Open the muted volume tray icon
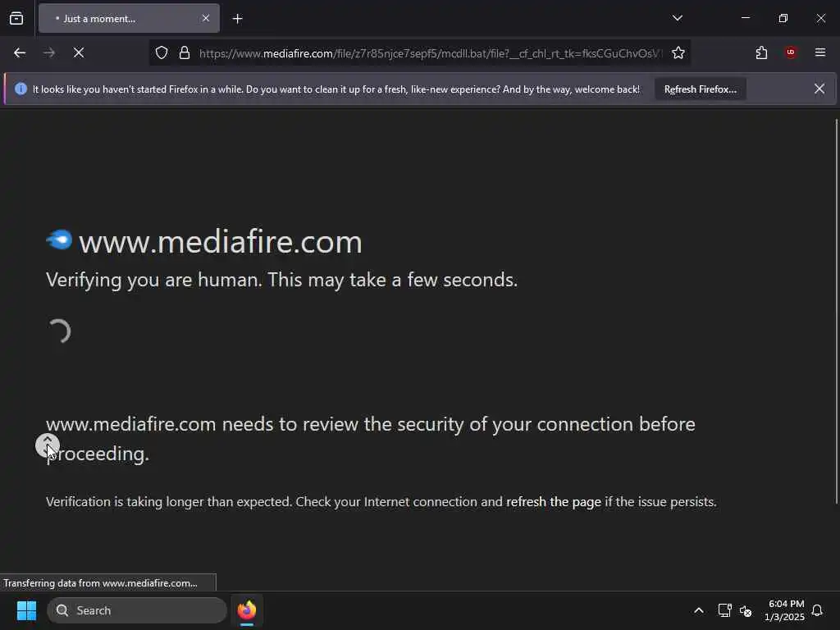This screenshot has width=840, height=630. pyautogui.click(x=745, y=610)
